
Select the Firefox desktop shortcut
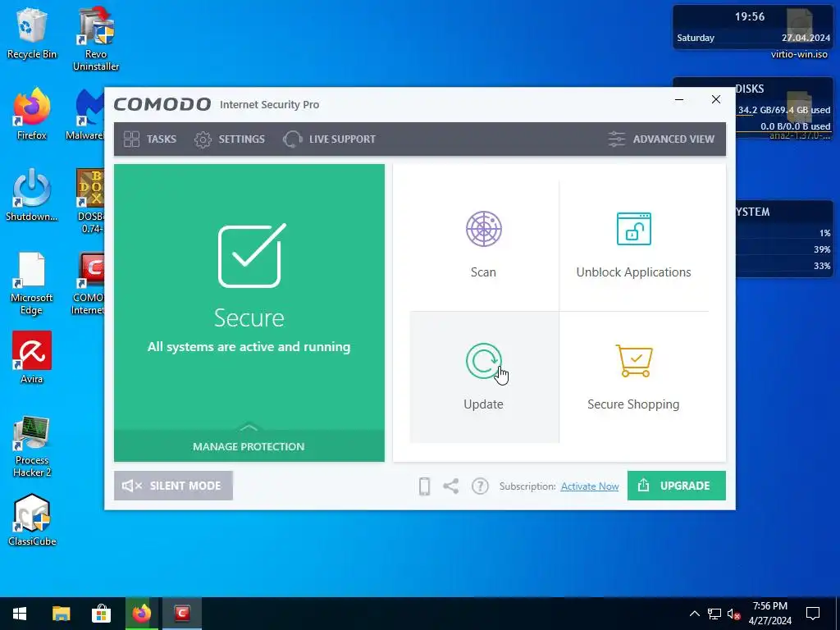click(x=32, y=114)
